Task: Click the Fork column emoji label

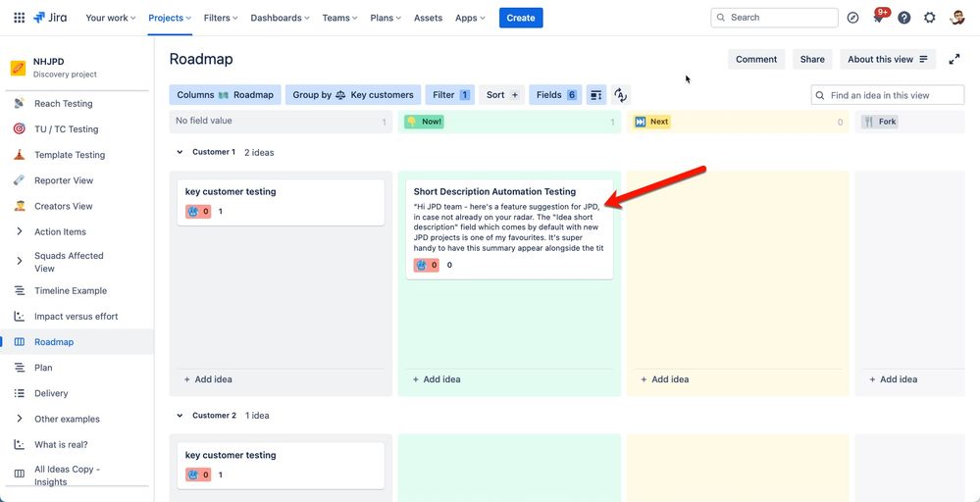Action: click(879, 122)
